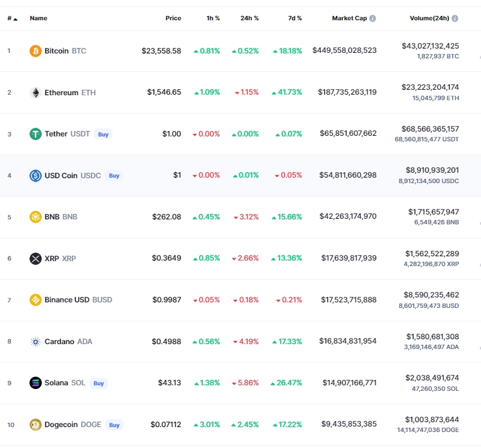Sort table by 24h % column
481x448 pixels.
tap(249, 18)
